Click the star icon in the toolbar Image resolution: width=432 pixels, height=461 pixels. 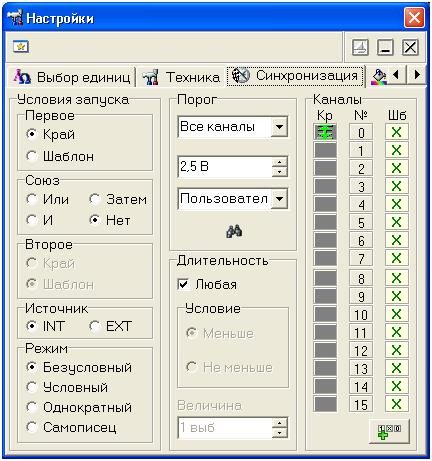[21, 47]
